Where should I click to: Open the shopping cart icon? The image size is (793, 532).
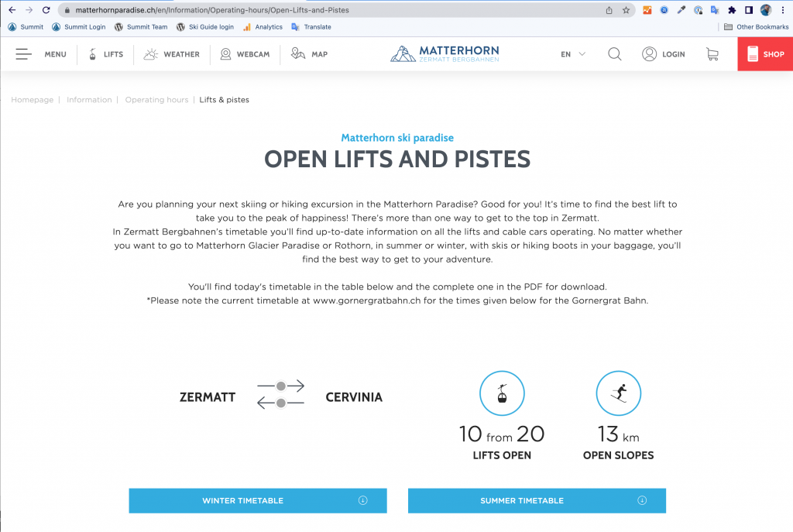712,54
